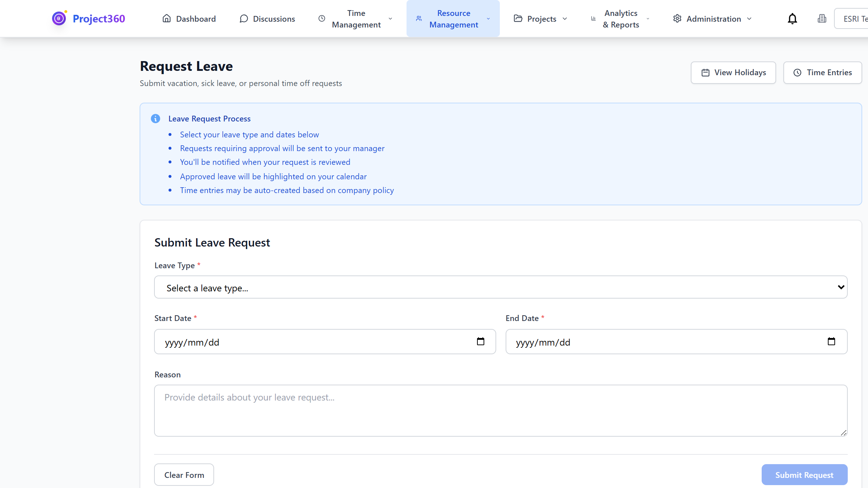868x488 pixels.
Task: Click the Time Management clock icon
Action: [322, 18]
